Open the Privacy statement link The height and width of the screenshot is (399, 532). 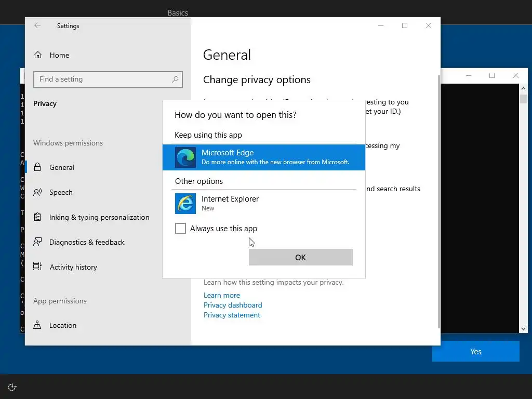[232, 315]
